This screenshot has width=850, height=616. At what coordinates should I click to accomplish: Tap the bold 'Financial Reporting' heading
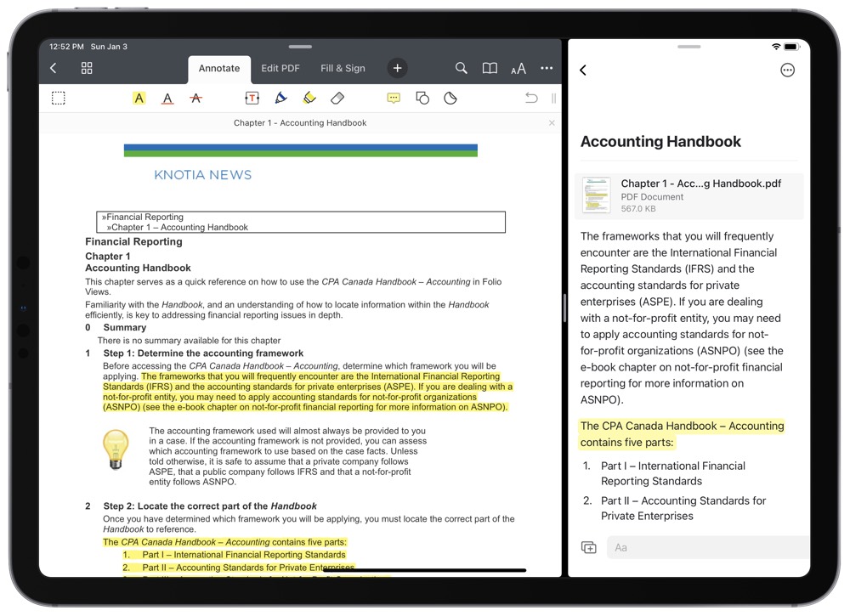133,241
